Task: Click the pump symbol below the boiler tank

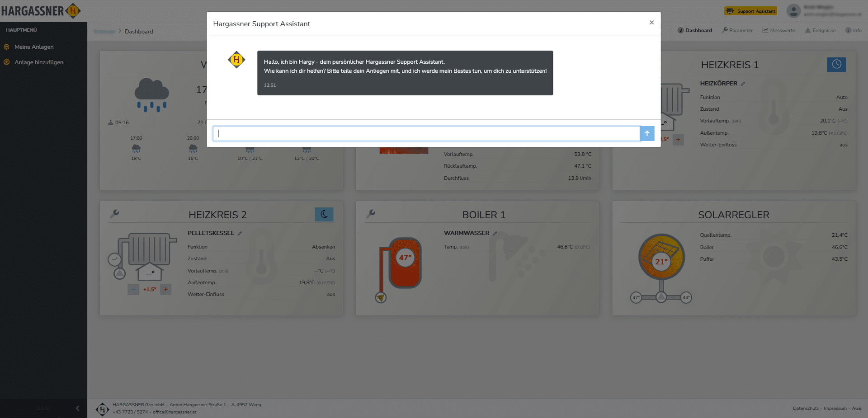Action: 381,297
